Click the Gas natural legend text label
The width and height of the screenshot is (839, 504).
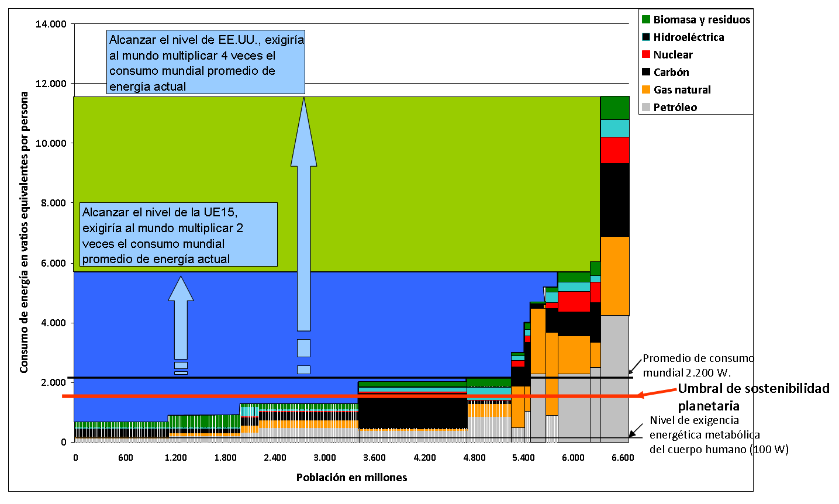(x=682, y=89)
